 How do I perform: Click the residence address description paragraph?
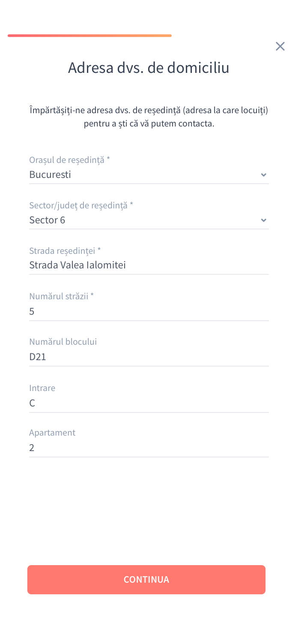[x=149, y=117]
